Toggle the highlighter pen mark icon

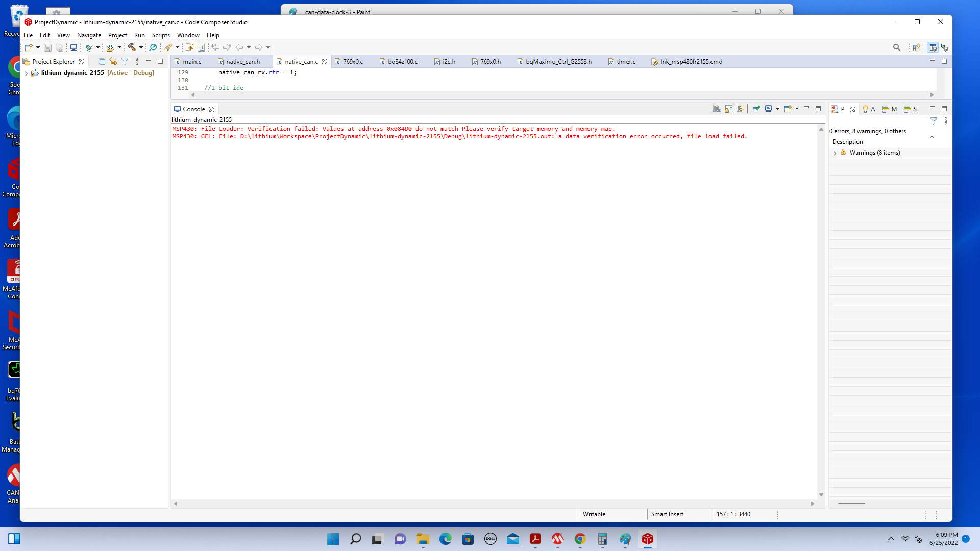point(168,47)
